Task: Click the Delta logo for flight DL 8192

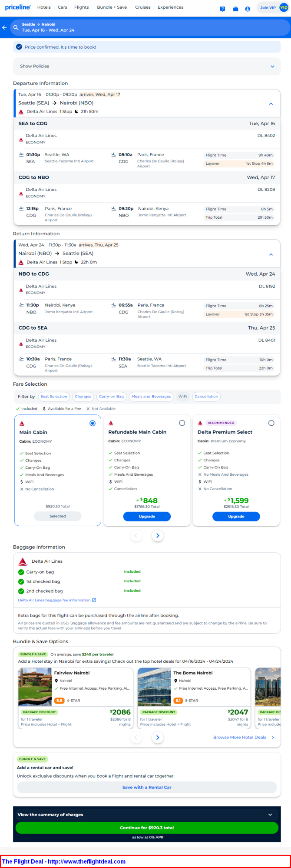Action: click(21, 290)
